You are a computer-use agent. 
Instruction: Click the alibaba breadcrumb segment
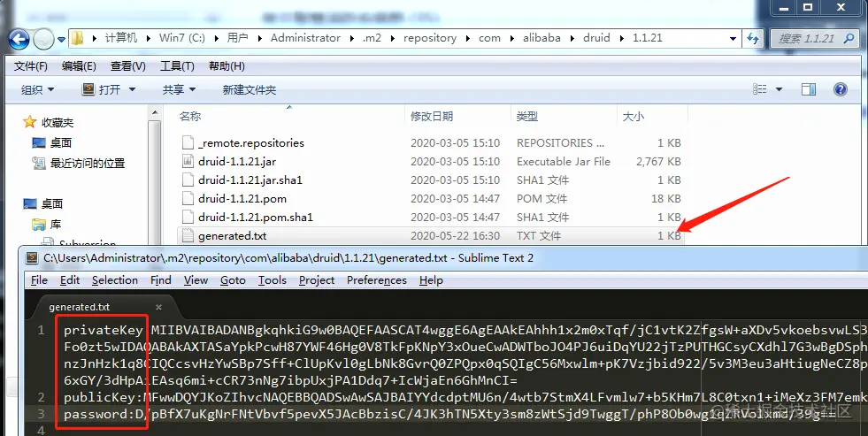[542, 38]
